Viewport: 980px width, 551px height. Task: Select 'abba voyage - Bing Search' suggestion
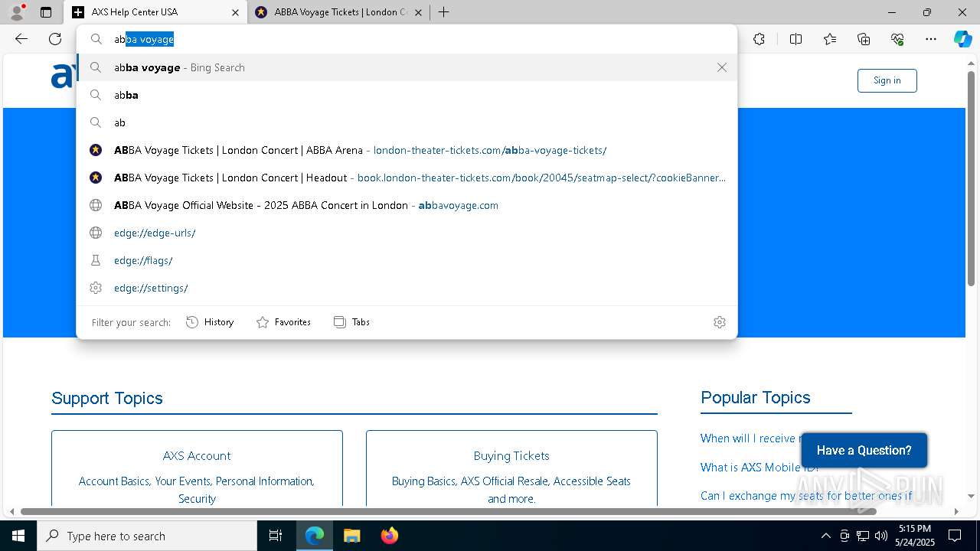coord(407,67)
